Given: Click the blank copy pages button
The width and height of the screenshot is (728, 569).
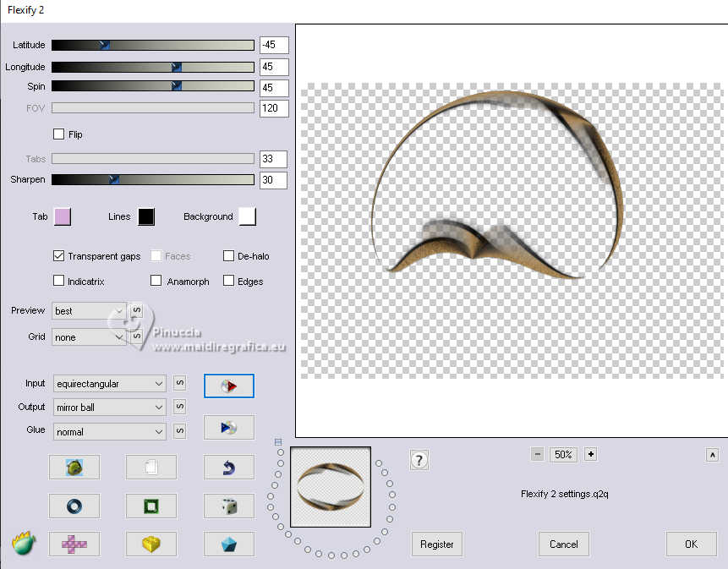Looking at the screenshot, I should click(x=151, y=467).
